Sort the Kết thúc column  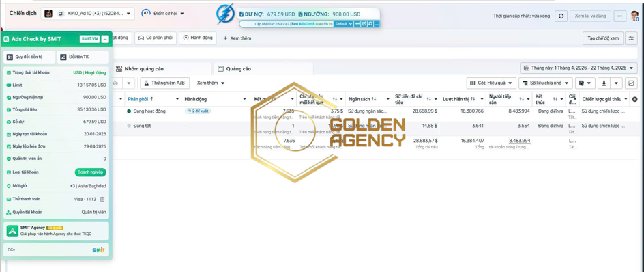click(x=555, y=99)
